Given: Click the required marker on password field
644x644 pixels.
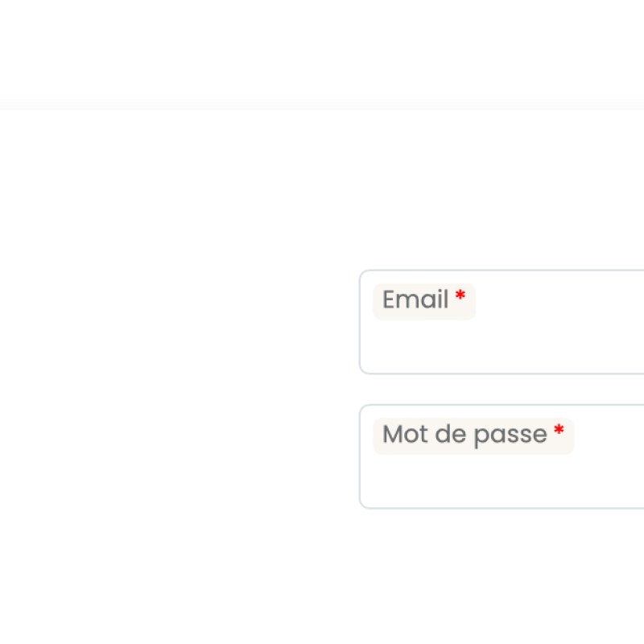Looking at the screenshot, I should pyautogui.click(x=559, y=431).
